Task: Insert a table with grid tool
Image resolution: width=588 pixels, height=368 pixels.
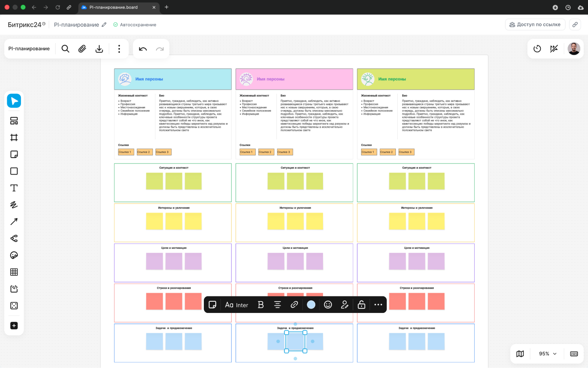Action: (14, 272)
